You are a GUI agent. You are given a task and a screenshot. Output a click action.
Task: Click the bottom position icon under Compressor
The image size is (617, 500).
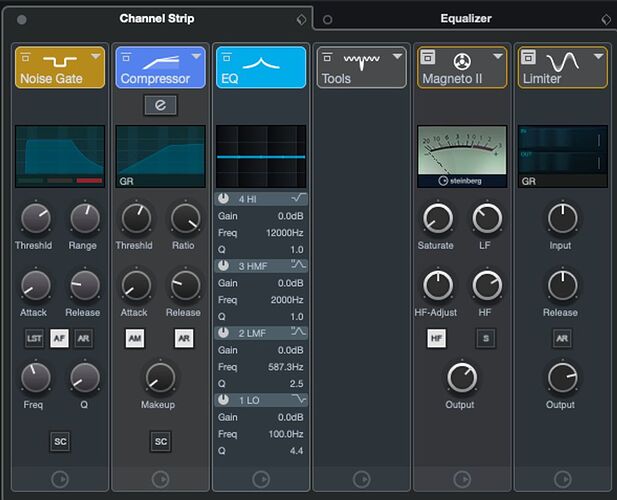[x=161, y=479]
